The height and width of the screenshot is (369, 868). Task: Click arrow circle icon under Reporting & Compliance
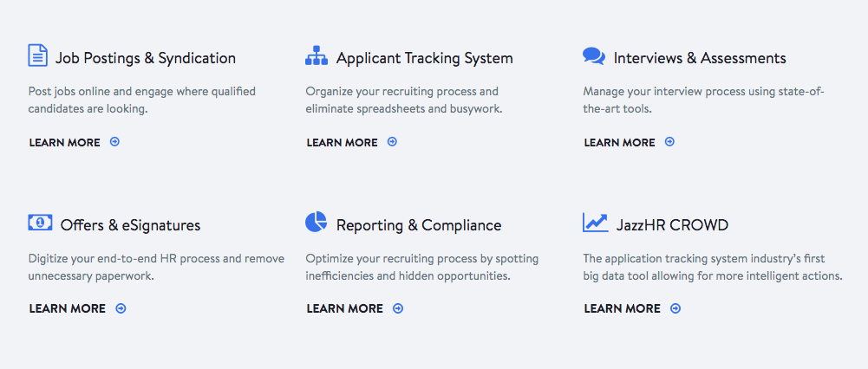point(398,308)
